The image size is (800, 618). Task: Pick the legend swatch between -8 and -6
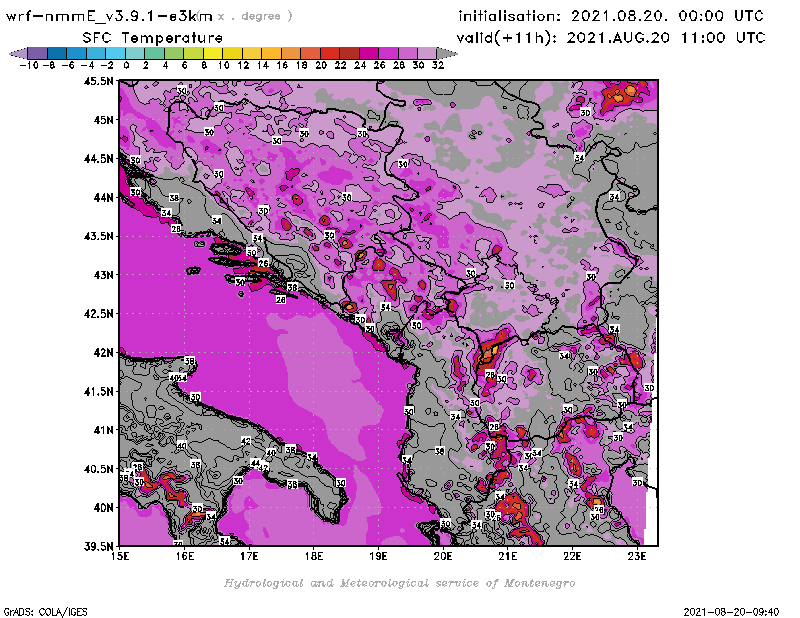tap(57, 53)
